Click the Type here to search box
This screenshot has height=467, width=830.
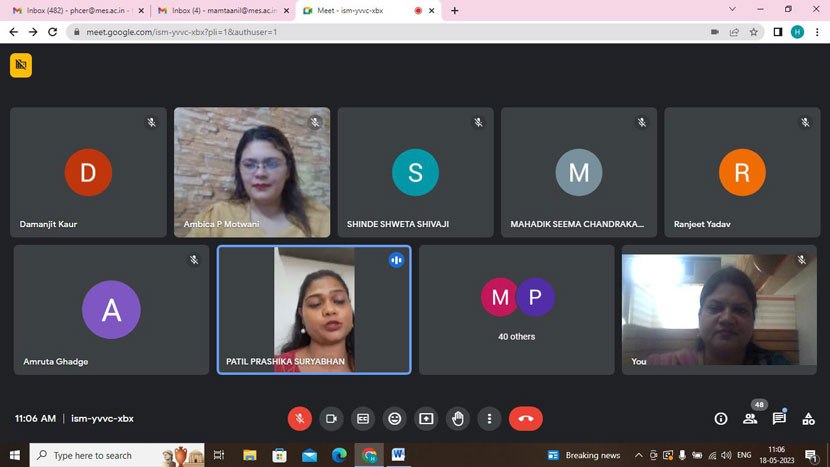click(117, 455)
